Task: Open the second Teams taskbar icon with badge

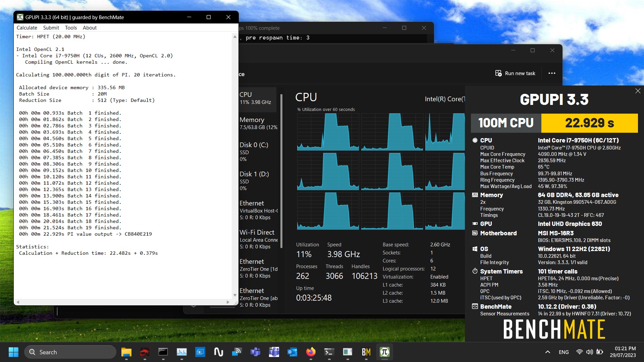Action: tap(274, 352)
